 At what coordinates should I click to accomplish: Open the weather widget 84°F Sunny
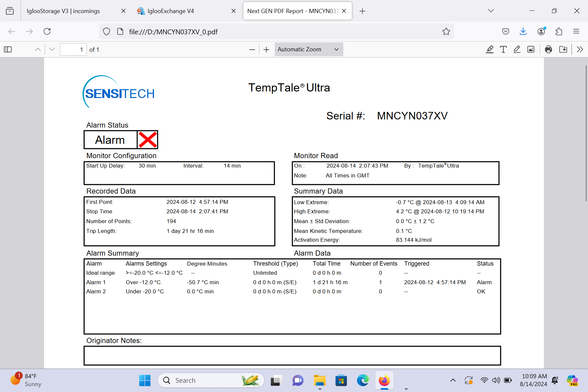tap(26, 380)
